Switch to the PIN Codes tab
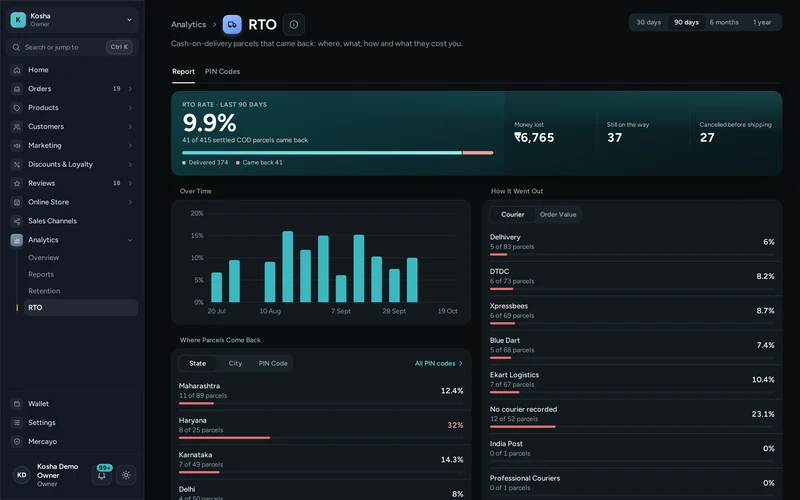Screen dimensions: 800x500 pyautogui.click(x=222, y=71)
